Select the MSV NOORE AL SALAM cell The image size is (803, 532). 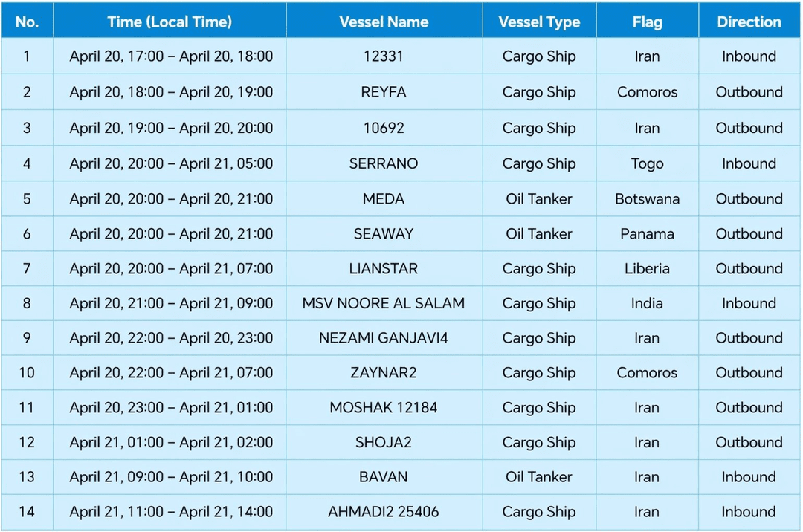(384, 303)
